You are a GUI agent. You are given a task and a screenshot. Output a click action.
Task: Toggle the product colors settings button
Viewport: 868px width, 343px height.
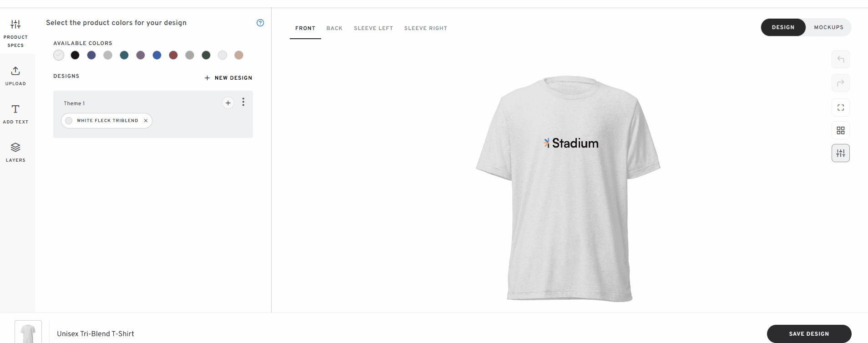click(841, 153)
